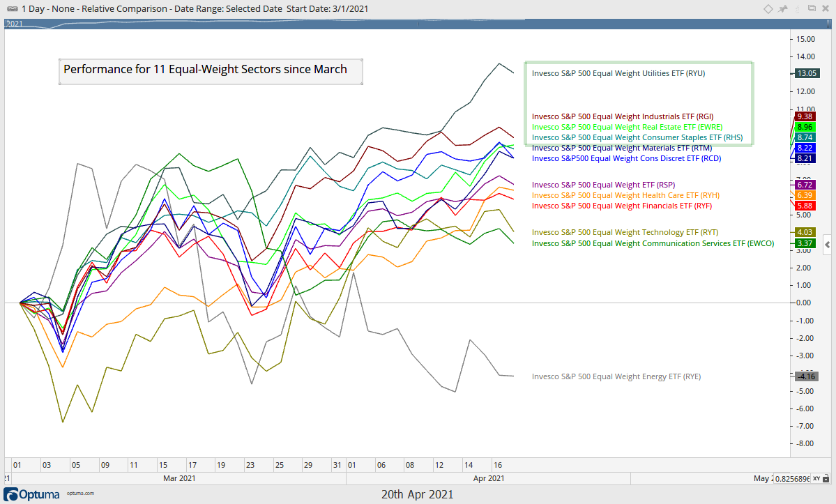Screen dimensions: 836x504
Task: Click the 'Apr 2021' month label
Action: click(x=488, y=478)
